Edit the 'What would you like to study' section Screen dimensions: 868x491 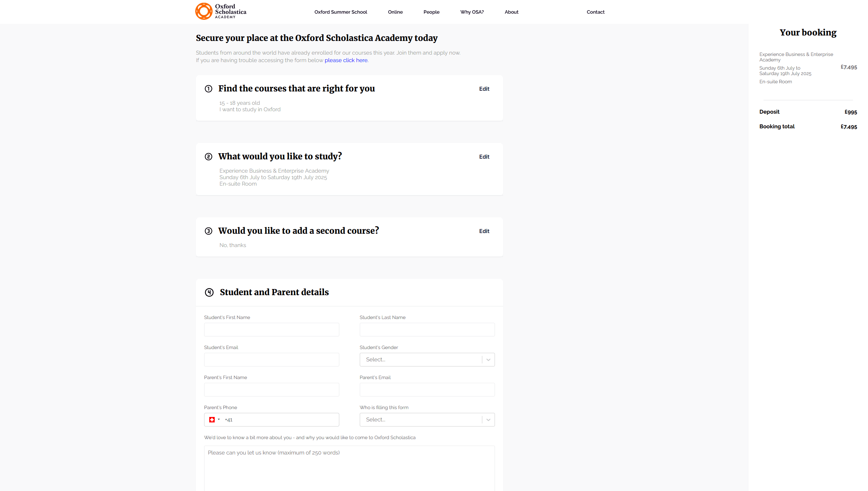(484, 157)
